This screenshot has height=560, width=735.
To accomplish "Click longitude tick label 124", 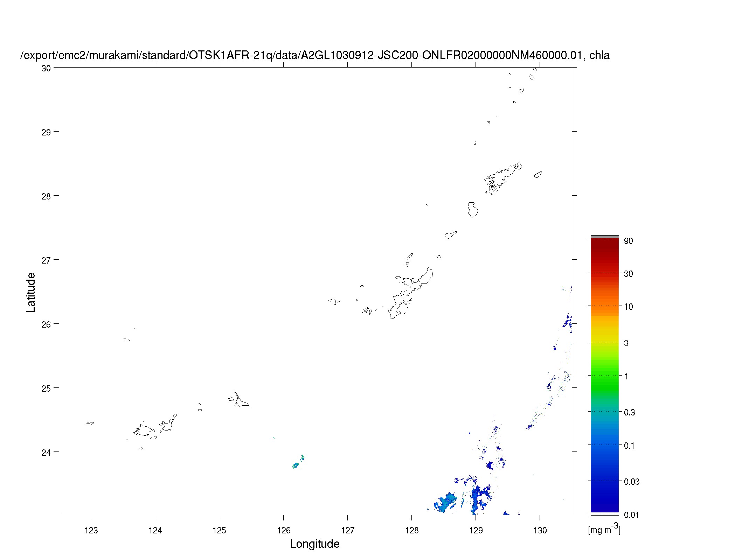I will (x=155, y=531).
